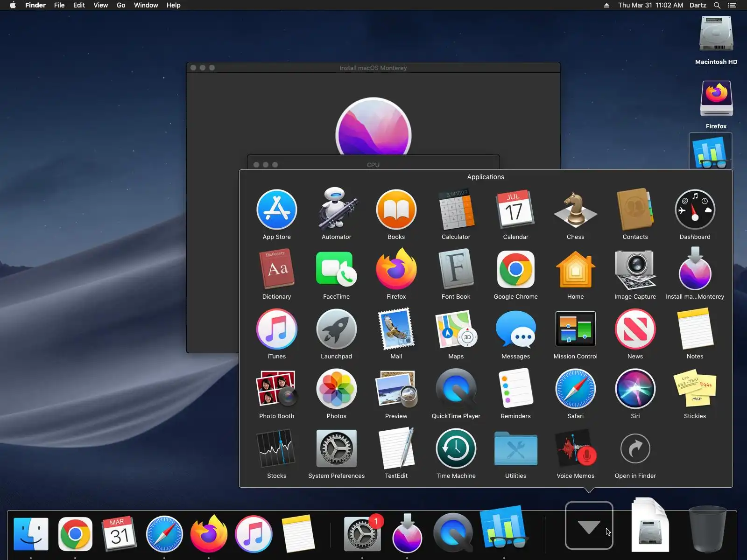Open the News app
The width and height of the screenshot is (747, 560).
(635, 329)
